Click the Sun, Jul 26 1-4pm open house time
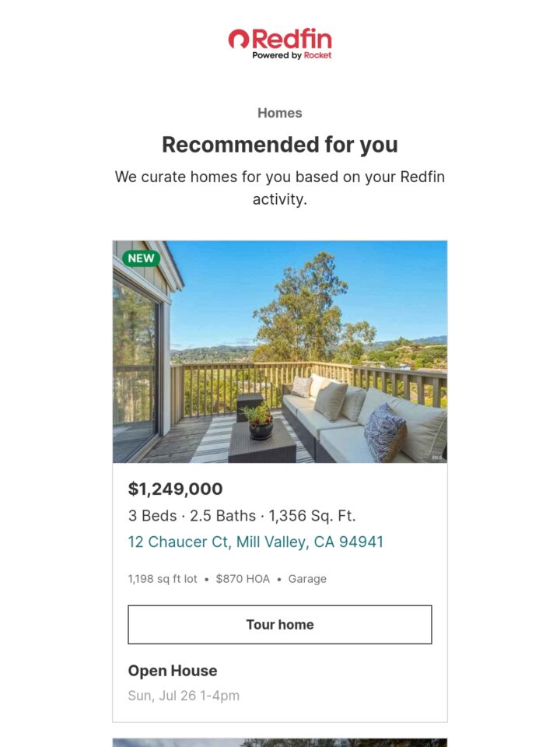This screenshot has width=560, height=747. [x=184, y=696]
